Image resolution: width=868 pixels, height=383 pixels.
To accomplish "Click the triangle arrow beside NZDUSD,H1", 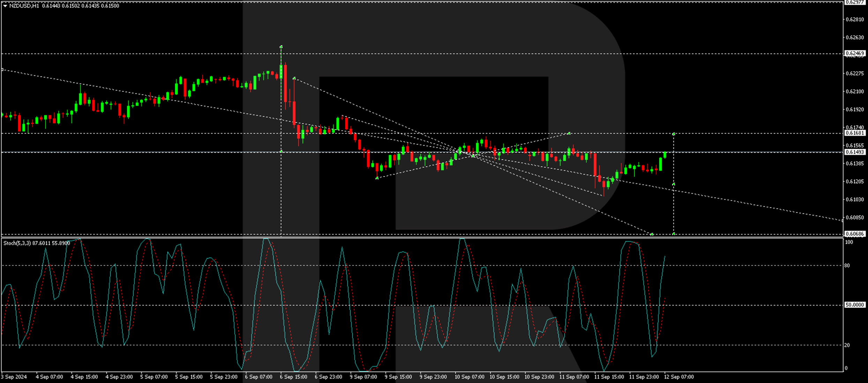I will point(5,6).
